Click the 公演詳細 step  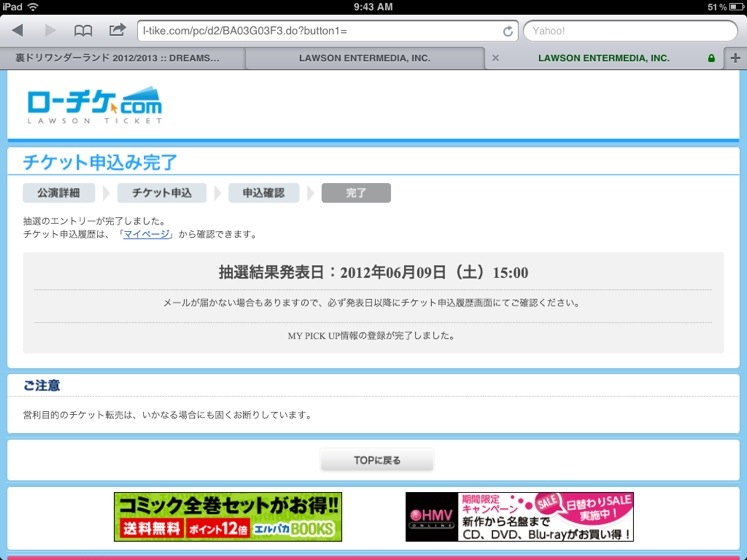[58, 193]
